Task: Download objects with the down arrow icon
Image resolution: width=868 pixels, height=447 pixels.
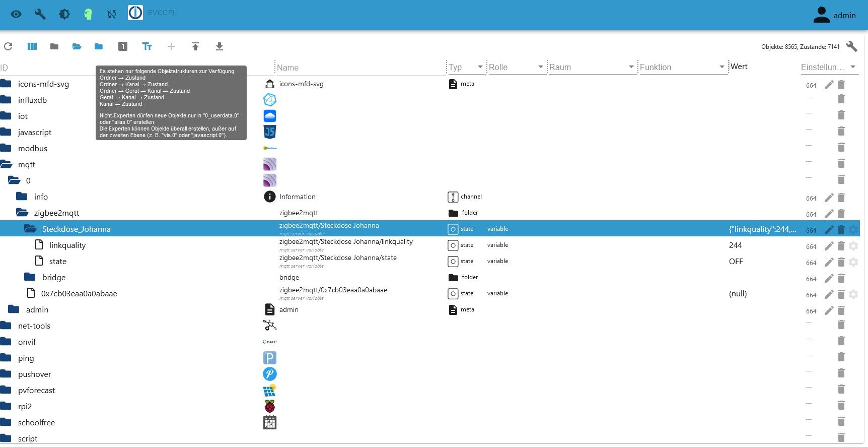Action: [220, 46]
